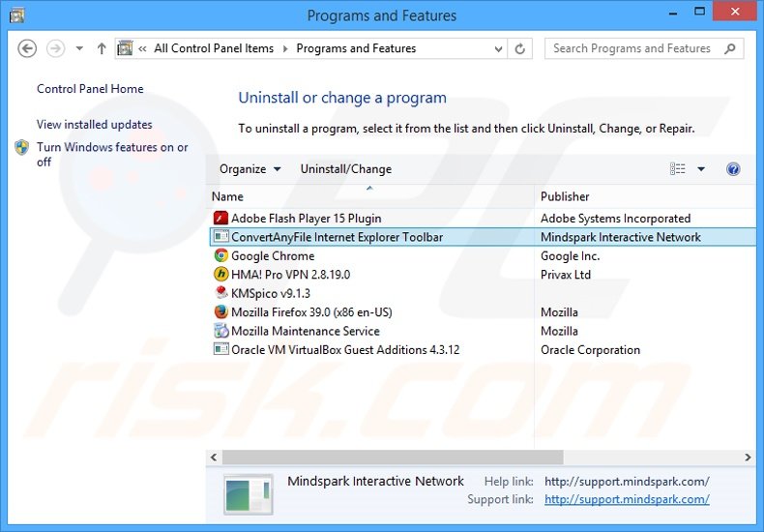This screenshot has height=532, width=764.
Task: Expand the hidden breadcrumb chevrons
Action: 142,48
